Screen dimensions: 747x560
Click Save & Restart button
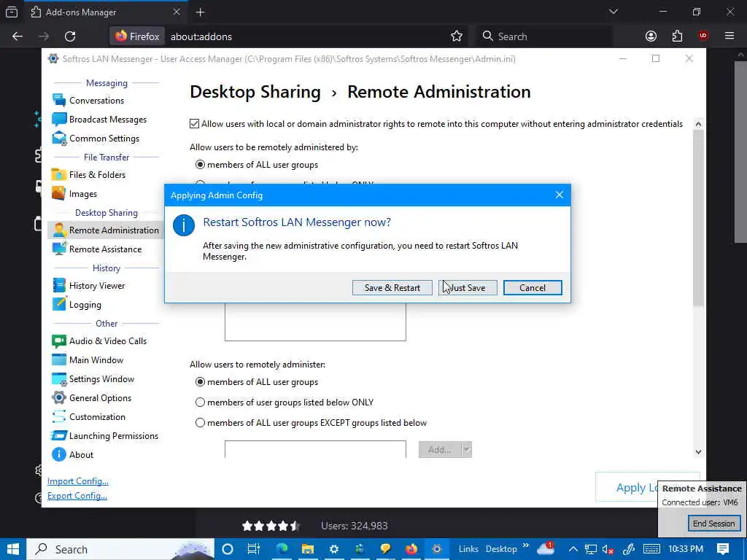tap(392, 287)
